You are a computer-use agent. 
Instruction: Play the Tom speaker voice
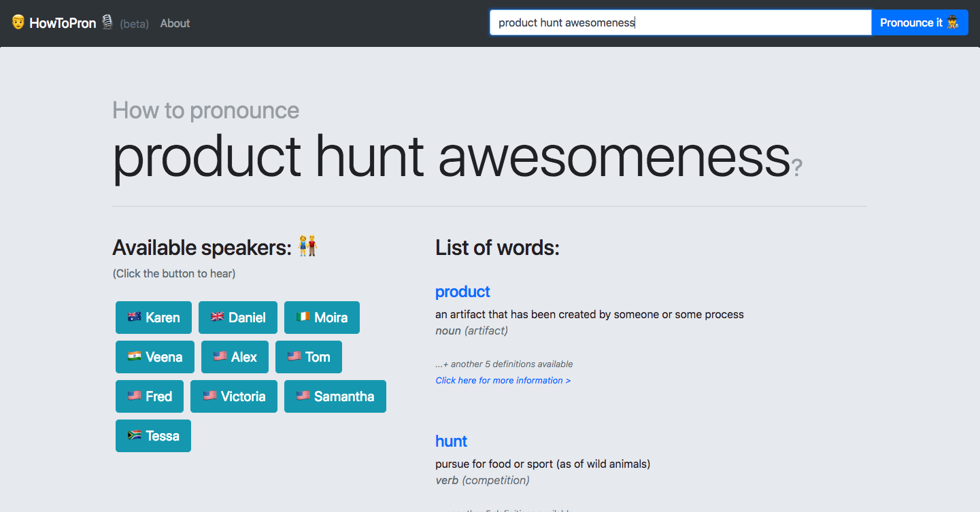(309, 357)
